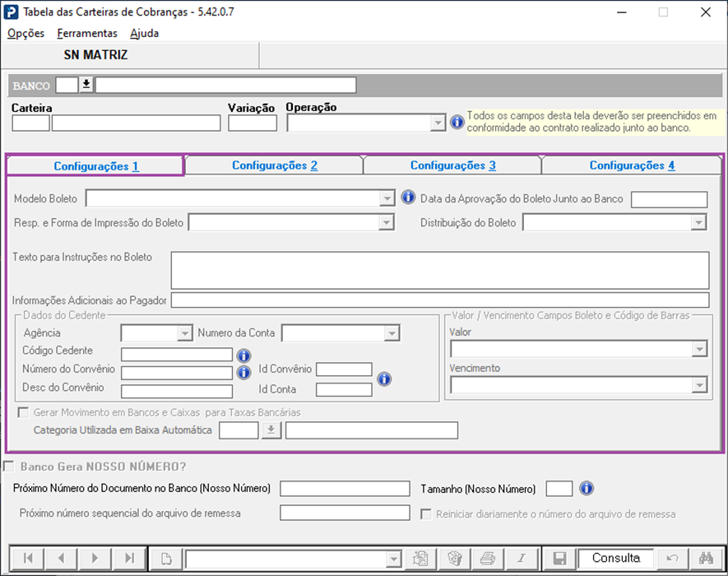Screen dimensions: 728x576
Task: Click Informações Adicionais ao Pagador field
Action: [439, 300]
